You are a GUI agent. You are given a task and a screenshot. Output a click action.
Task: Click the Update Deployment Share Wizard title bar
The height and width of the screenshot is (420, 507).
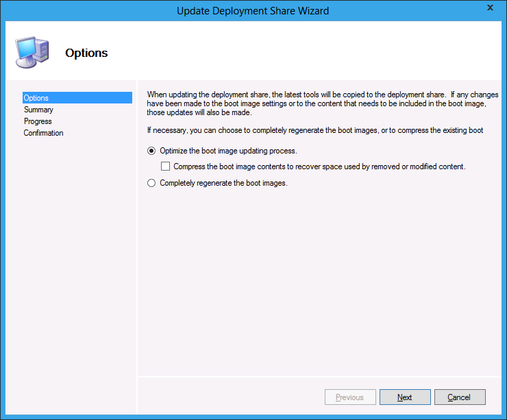253,10
